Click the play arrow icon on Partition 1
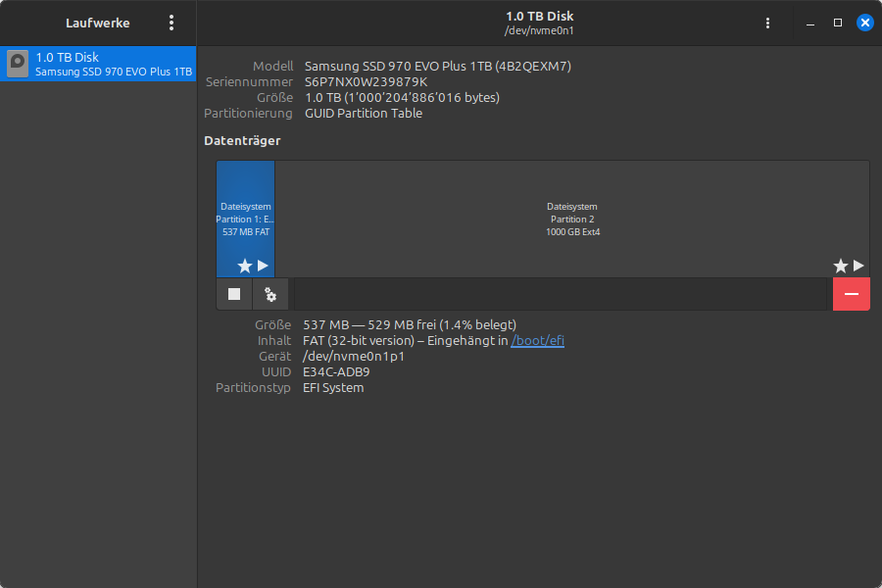The image size is (882, 588). pyautogui.click(x=263, y=266)
